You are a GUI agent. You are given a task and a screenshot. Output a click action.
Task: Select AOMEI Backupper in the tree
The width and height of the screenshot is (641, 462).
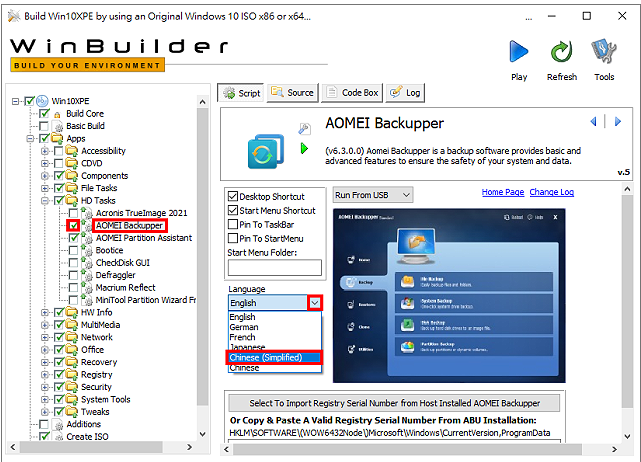coord(129,225)
